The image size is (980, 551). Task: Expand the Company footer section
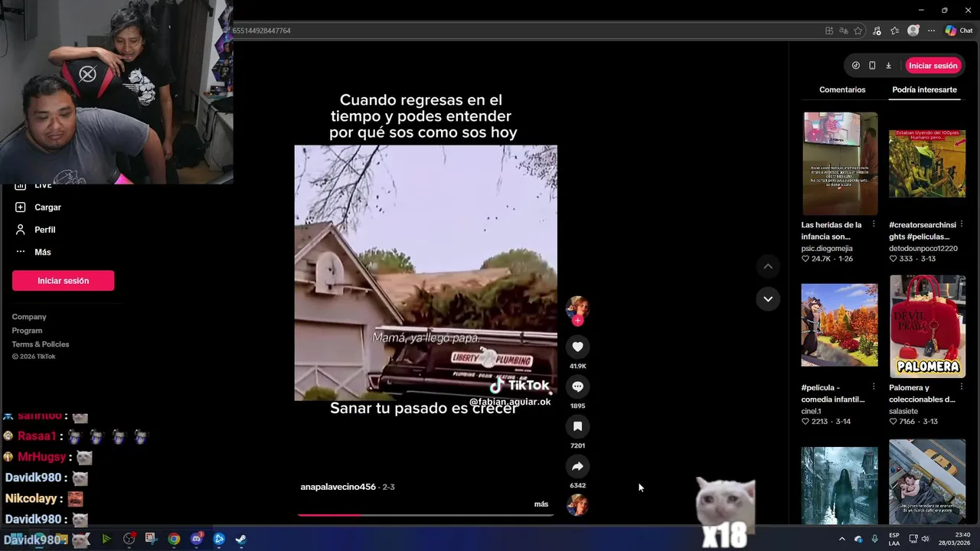[x=29, y=317]
